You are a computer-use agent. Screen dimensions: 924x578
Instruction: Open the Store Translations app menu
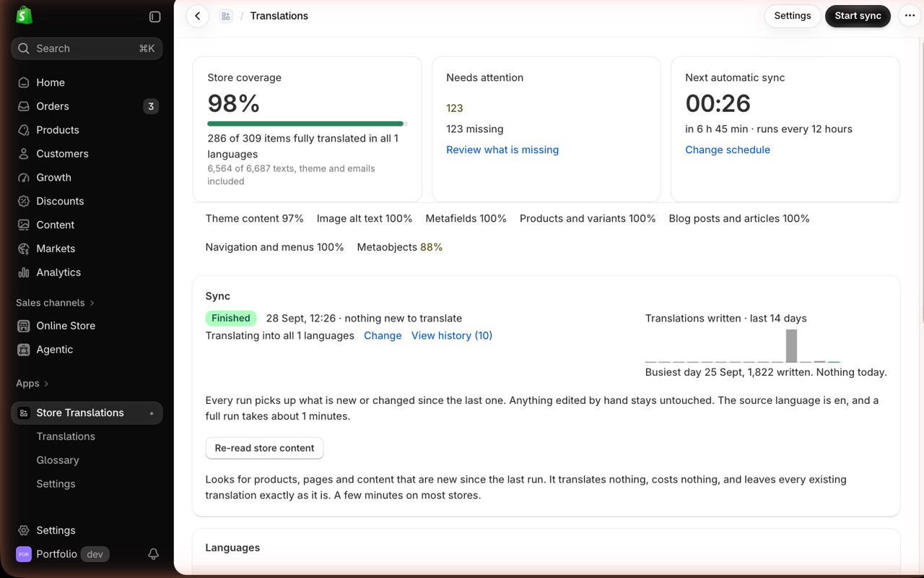point(87,413)
